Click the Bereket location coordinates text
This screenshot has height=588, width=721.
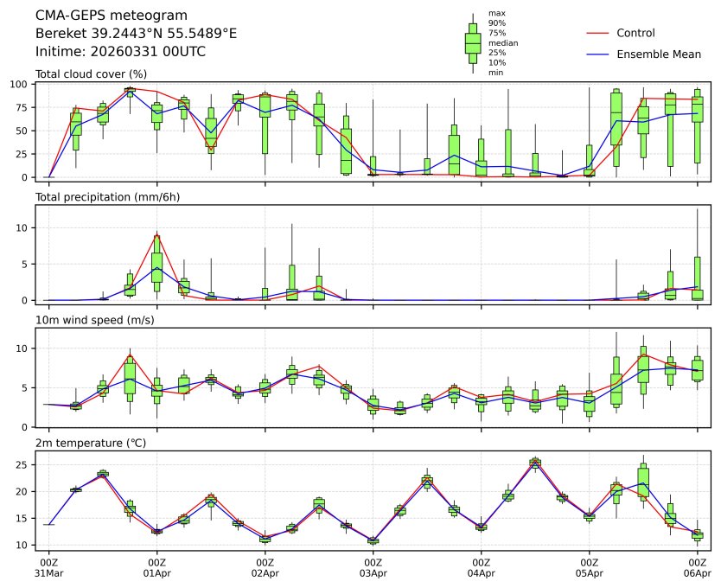136,33
